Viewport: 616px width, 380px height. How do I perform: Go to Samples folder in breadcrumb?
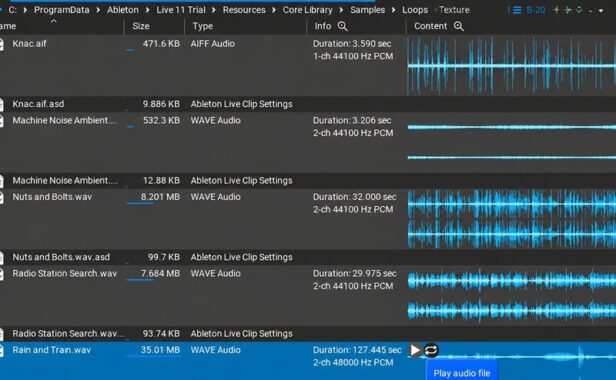(x=367, y=10)
